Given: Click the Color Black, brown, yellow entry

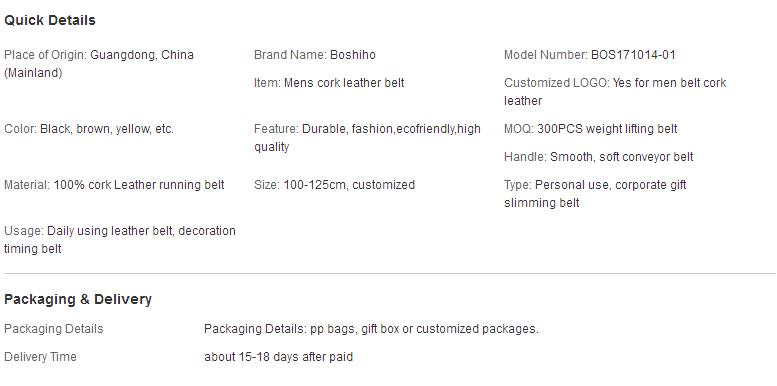Looking at the screenshot, I should pyautogui.click(x=89, y=129).
